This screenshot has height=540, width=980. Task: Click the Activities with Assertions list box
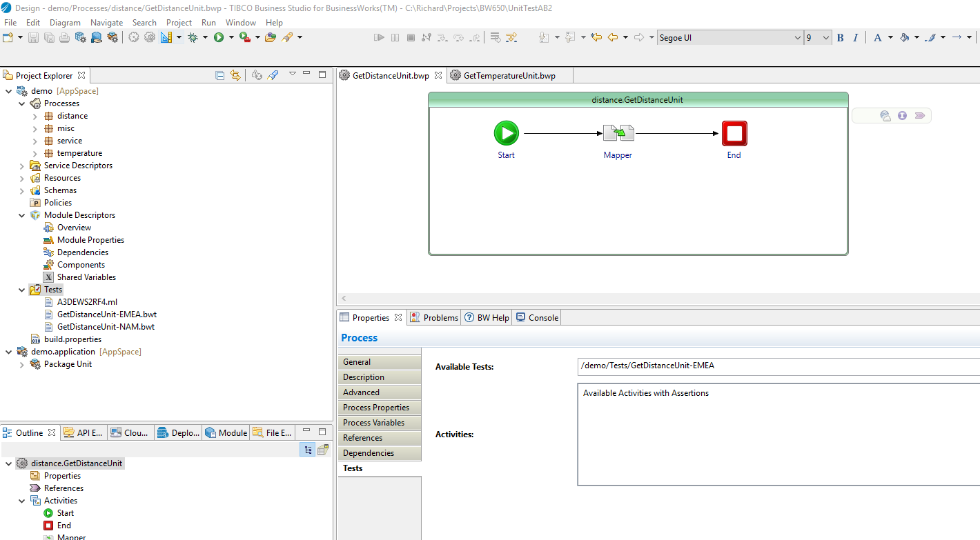coord(778,434)
